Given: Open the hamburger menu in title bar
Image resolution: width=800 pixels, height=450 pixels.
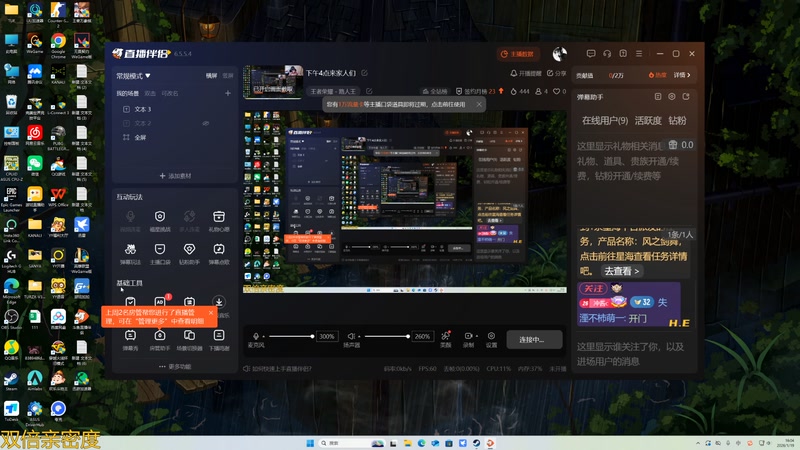Looking at the screenshot, I should click(639, 54).
